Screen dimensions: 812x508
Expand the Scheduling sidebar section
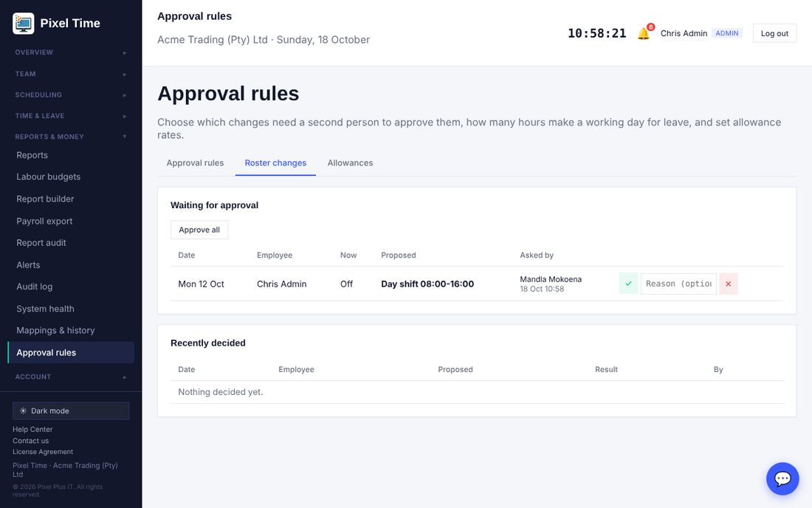[71, 95]
